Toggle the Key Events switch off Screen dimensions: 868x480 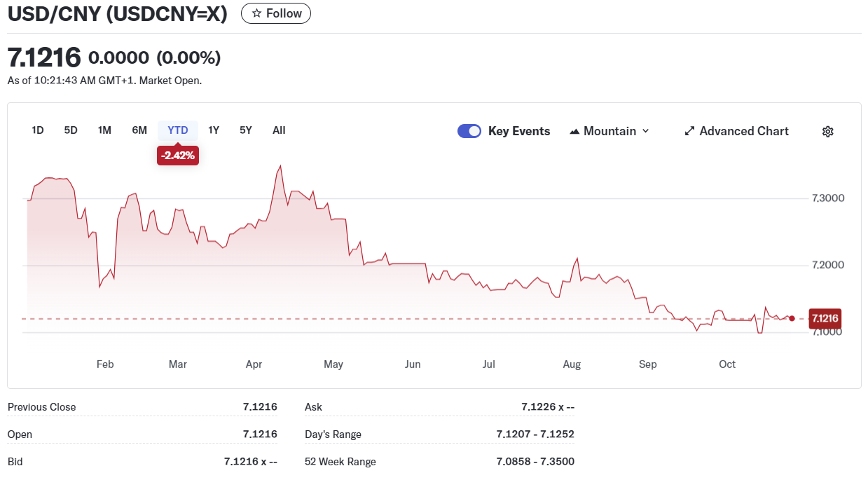pyautogui.click(x=469, y=131)
